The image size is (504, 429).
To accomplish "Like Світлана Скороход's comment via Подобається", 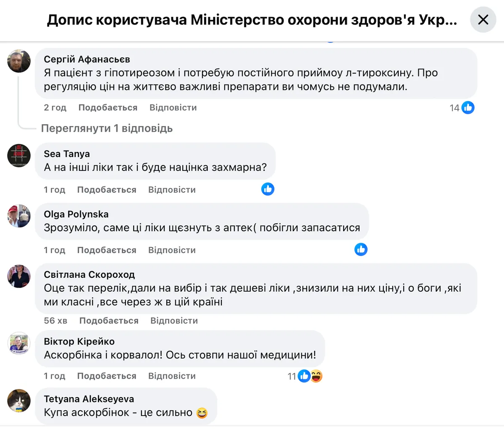I will coord(109,321).
